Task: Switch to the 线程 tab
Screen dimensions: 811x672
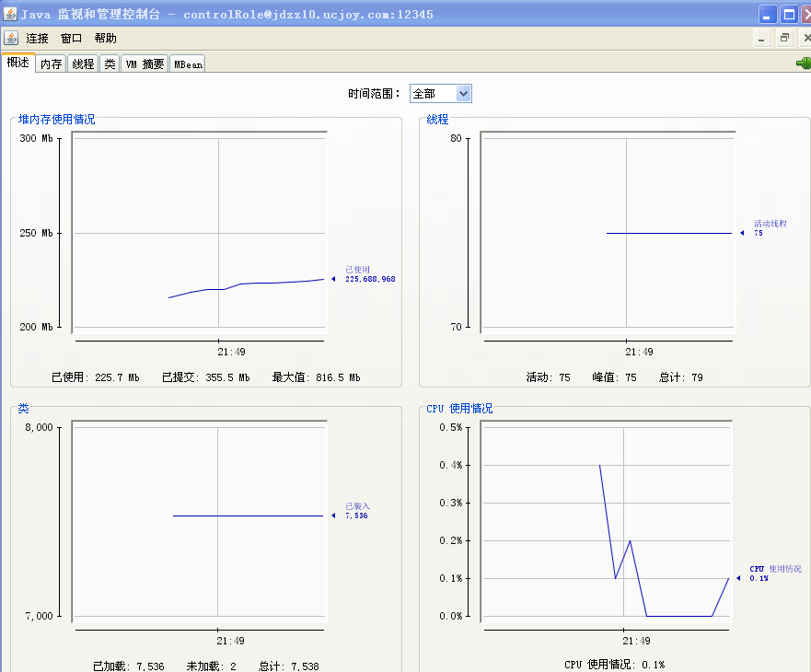Action: (83, 64)
